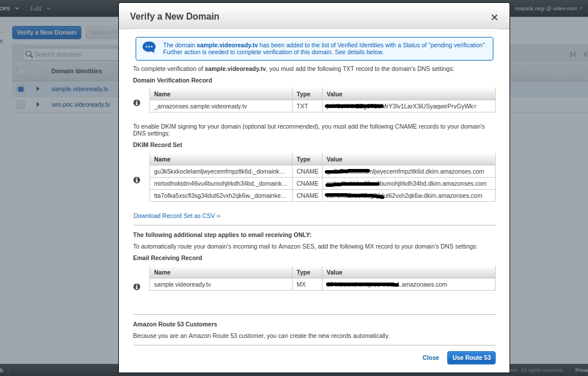
Task: Select CNAME value ending vxh2qk6w.dkim.amazonses.com
Action: pyautogui.click(x=409, y=195)
